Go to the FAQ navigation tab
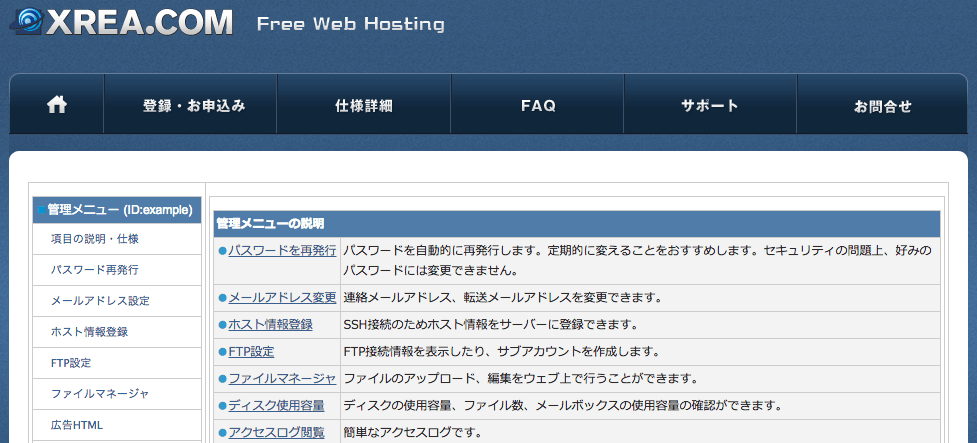977x443 pixels. pyautogui.click(x=538, y=105)
